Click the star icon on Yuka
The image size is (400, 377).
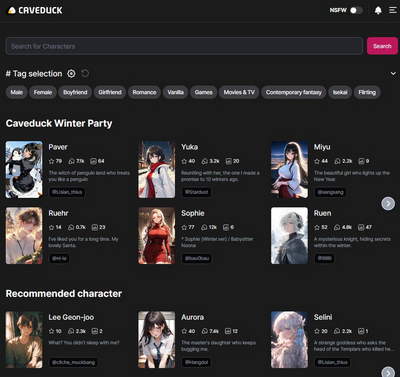point(184,161)
